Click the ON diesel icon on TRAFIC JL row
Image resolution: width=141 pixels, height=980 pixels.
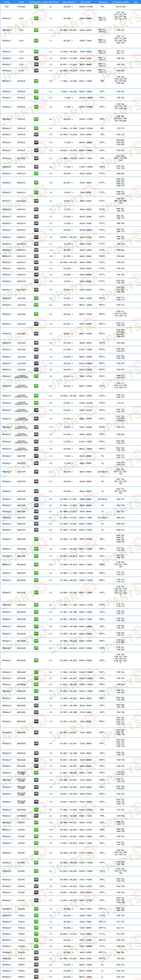(x=36, y=977)
